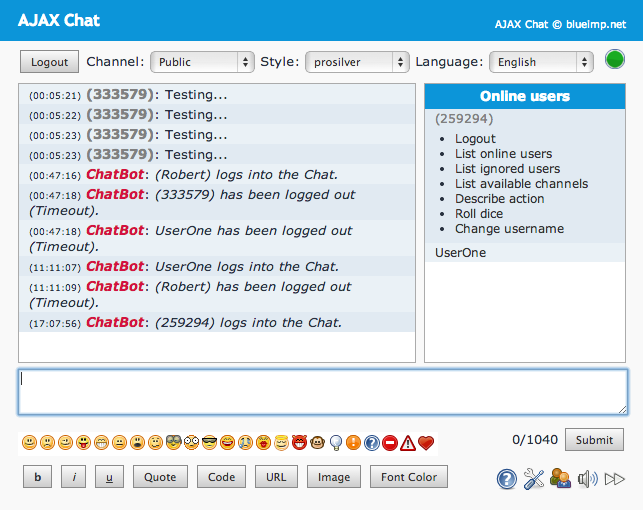Screen dimensions: 643x510
Task: Open the settings tools icon
Action: pyautogui.click(x=534, y=479)
